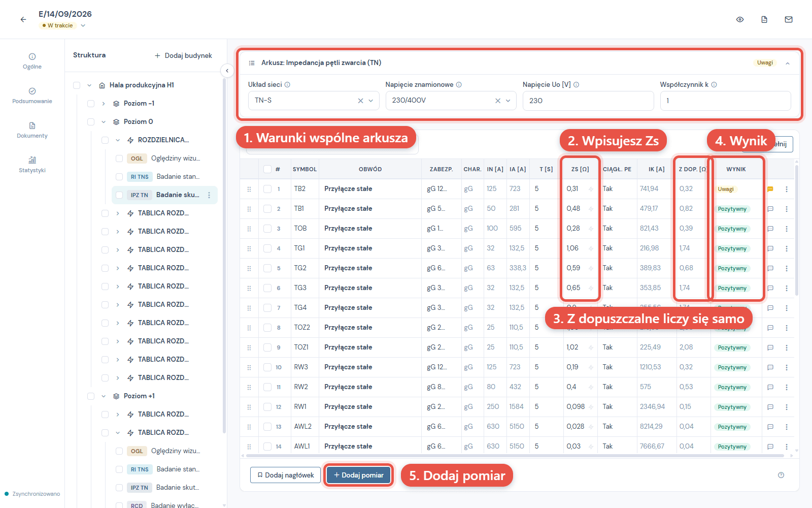
Task: Collapse the Poziom +1 tree node
Action: click(104, 396)
